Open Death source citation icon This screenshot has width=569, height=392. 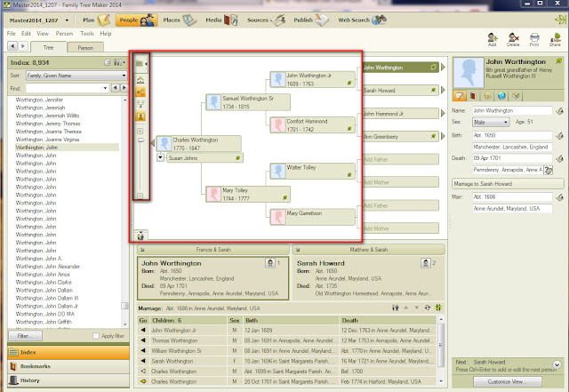(x=559, y=158)
